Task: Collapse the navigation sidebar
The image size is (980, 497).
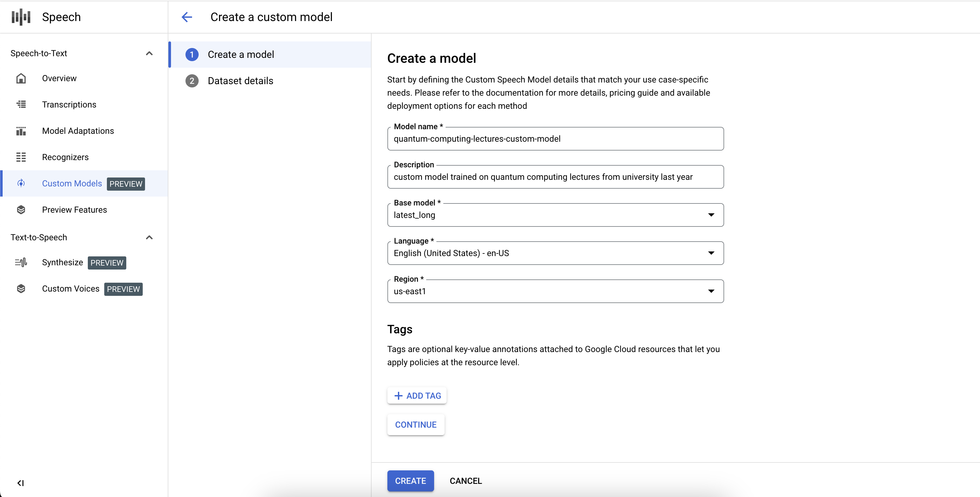Action: [x=21, y=483]
